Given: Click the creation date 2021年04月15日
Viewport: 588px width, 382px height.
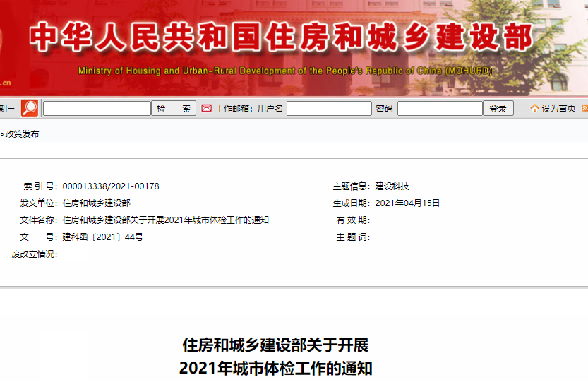Looking at the screenshot, I should tap(407, 203).
